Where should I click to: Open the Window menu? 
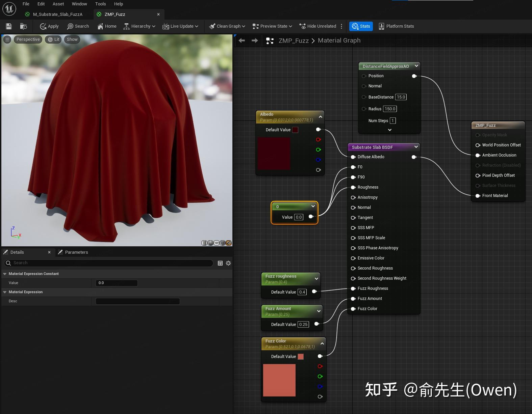(x=79, y=4)
